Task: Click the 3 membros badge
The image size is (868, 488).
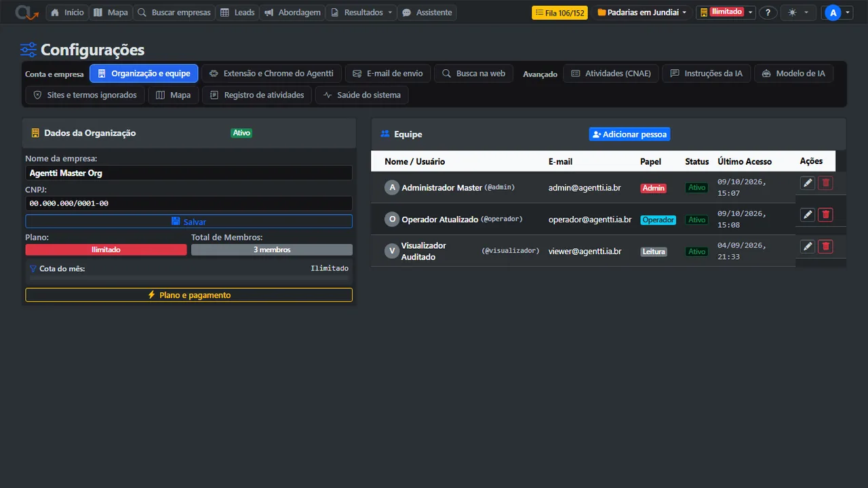Action: click(x=272, y=249)
